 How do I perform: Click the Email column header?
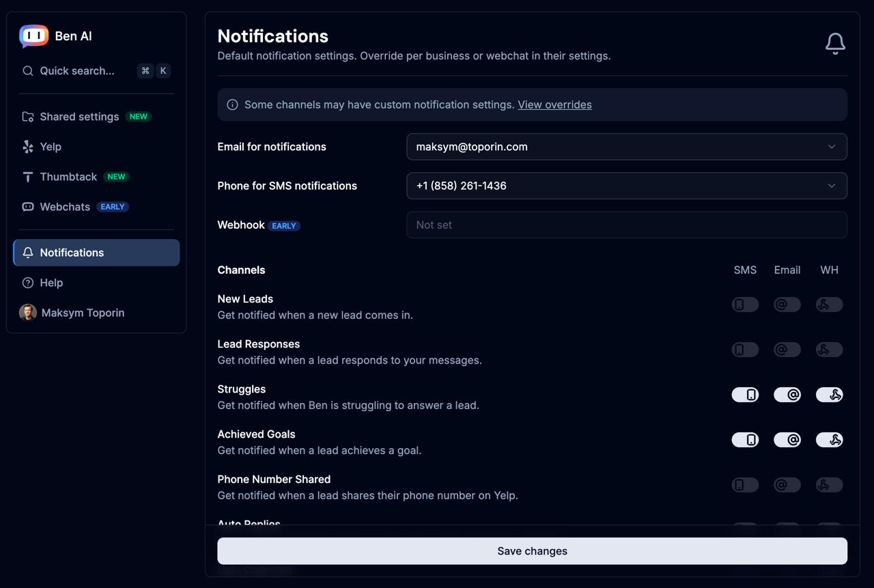coord(787,270)
